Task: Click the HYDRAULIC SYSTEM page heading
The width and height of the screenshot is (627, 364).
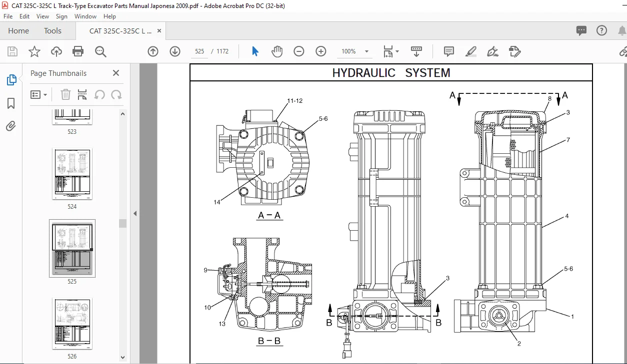Action: 391,73
